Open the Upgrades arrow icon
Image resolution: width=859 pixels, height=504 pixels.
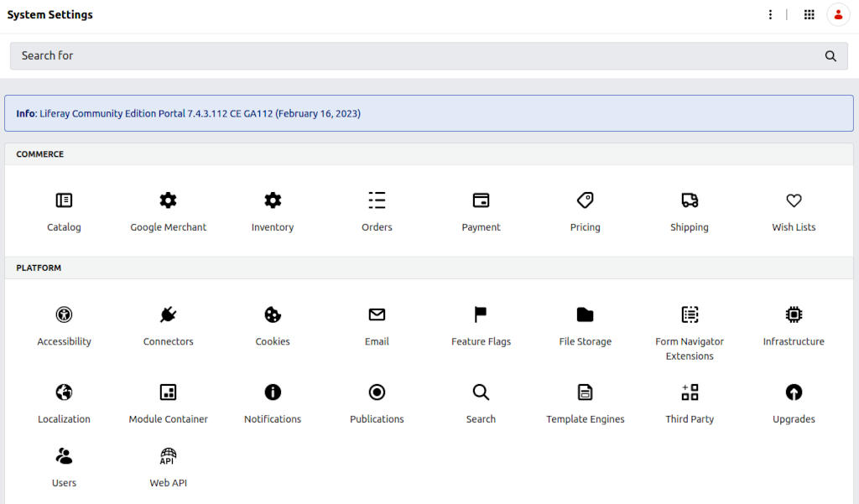click(794, 392)
